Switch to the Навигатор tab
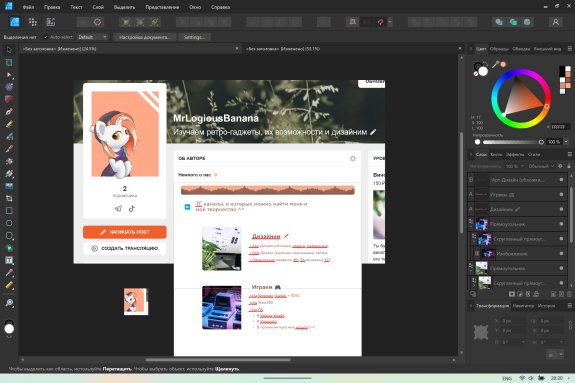Screen dimensions: 575x383 pyautogui.click(x=523, y=306)
